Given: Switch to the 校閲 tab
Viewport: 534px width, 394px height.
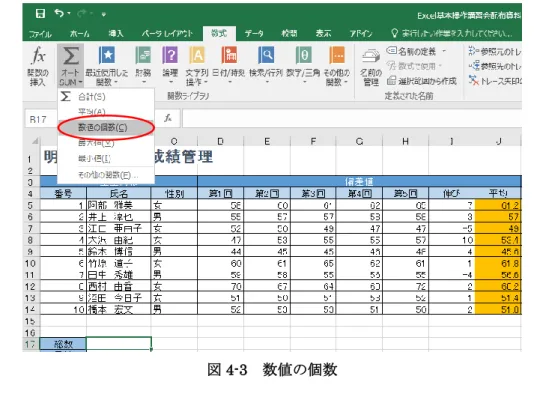Looking at the screenshot, I should pos(289,33).
